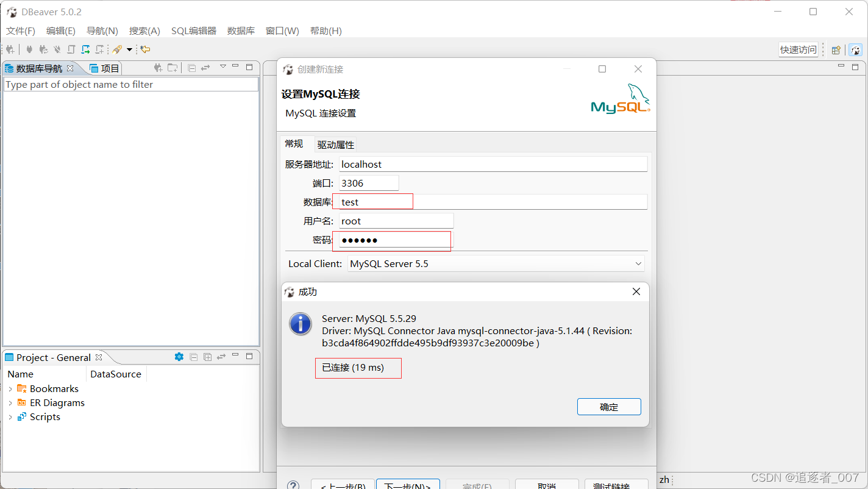
Task: Open the dropdown arrow next to SQL editor icon
Action: pyautogui.click(x=129, y=49)
